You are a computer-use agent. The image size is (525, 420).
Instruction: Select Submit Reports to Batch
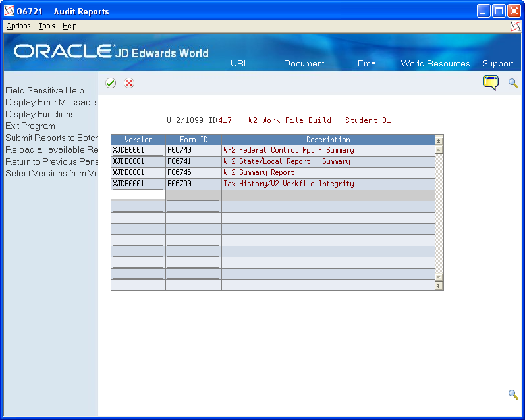[x=51, y=138]
